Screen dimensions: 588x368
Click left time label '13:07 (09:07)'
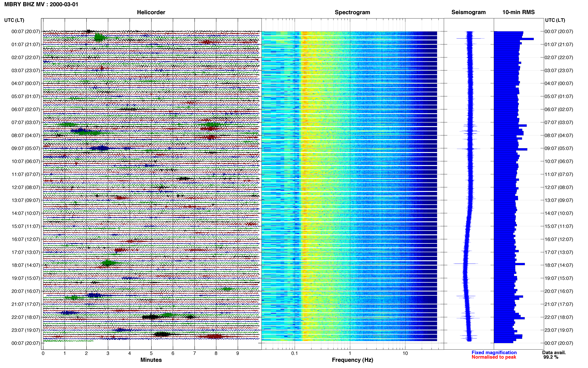point(26,200)
